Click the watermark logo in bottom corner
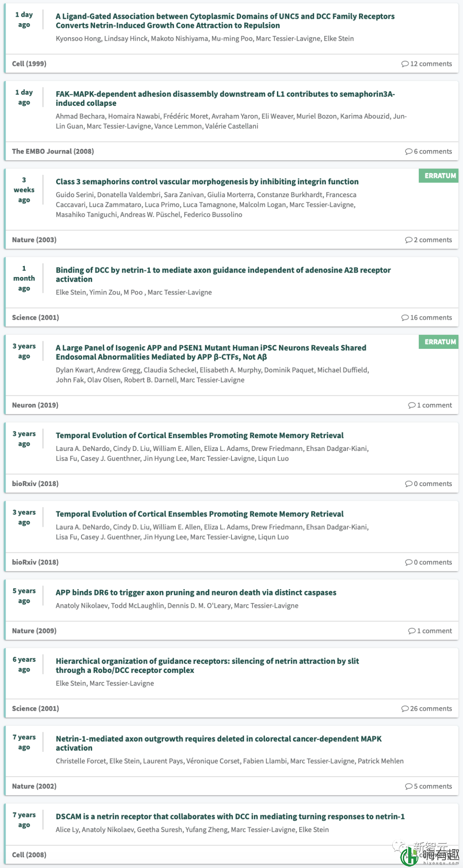This screenshot has width=463, height=868. (x=430, y=854)
